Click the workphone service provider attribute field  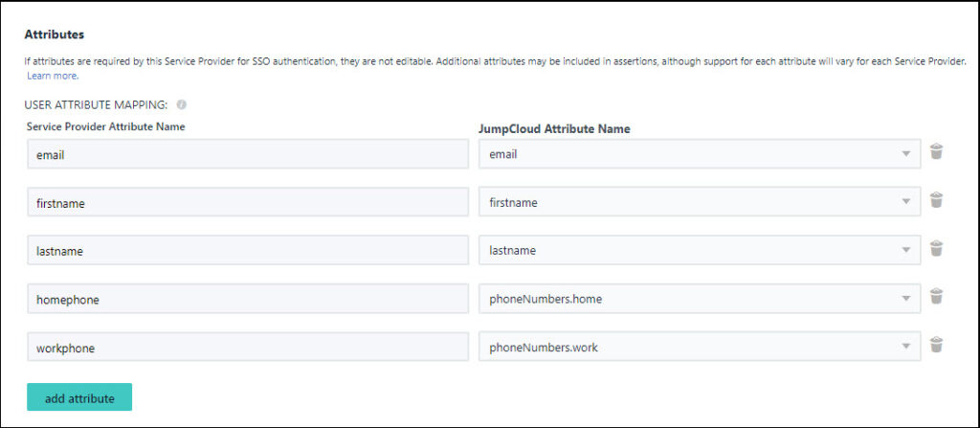(248, 347)
